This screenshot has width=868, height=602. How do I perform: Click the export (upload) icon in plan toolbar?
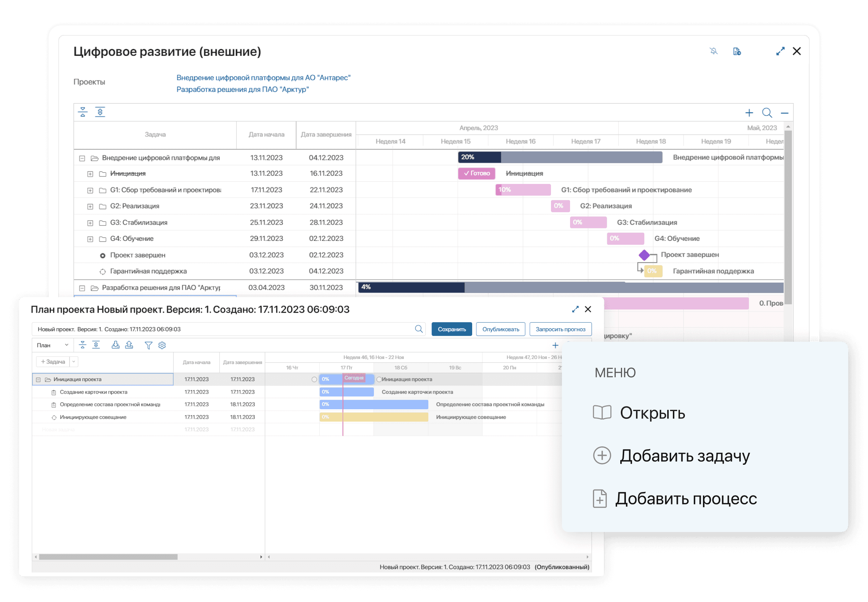[129, 345]
